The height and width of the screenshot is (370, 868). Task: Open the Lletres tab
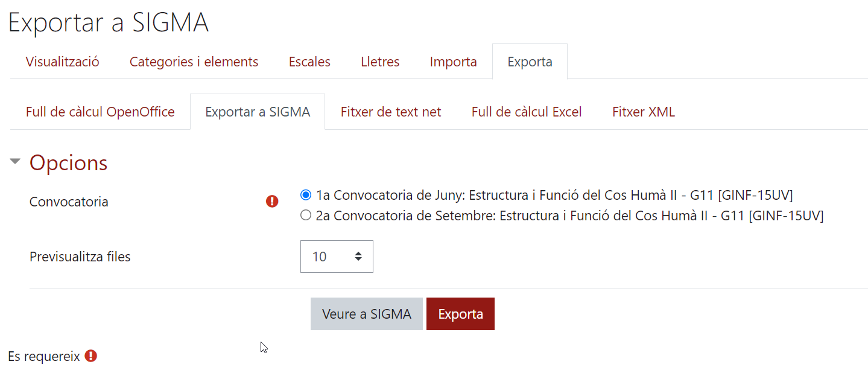point(380,62)
